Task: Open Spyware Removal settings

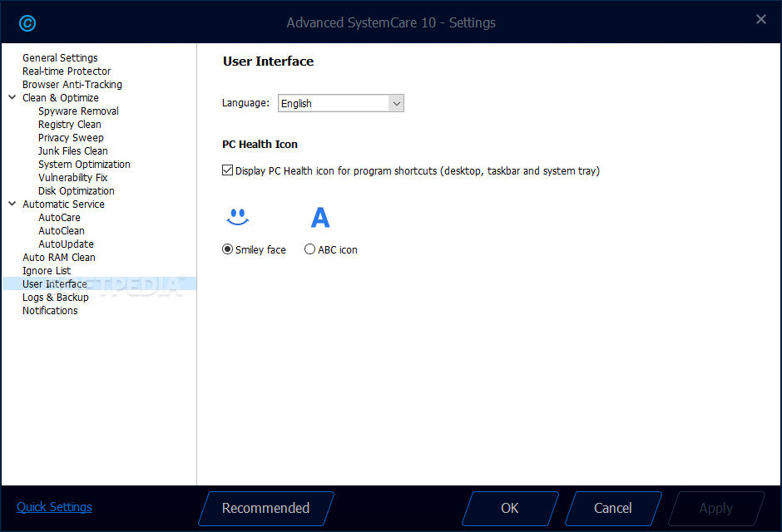Action: click(78, 111)
